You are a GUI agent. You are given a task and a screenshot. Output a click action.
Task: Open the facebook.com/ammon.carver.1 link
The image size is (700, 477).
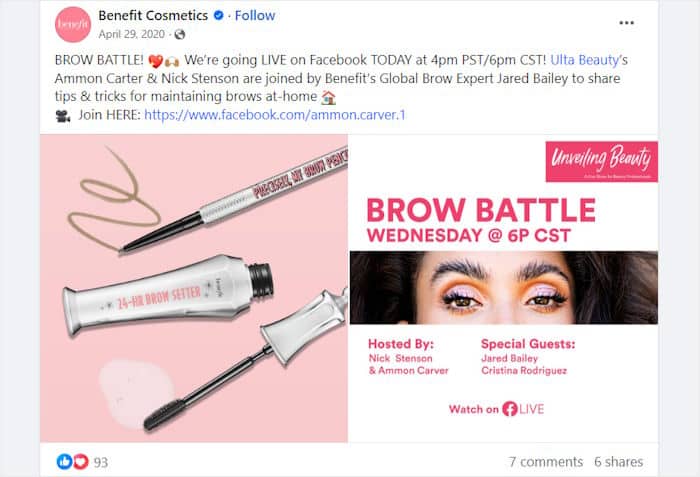[x=275, y=115]
